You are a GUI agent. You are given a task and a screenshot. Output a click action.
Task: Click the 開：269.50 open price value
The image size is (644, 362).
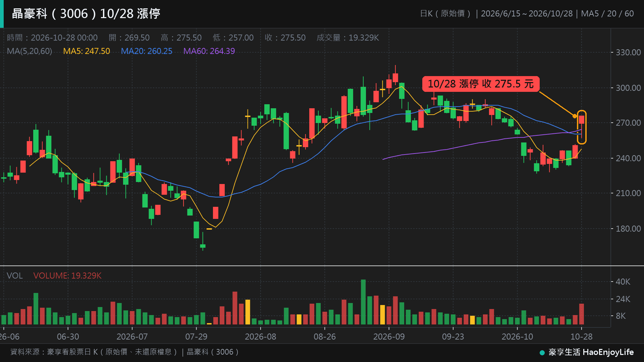(129, 38)
